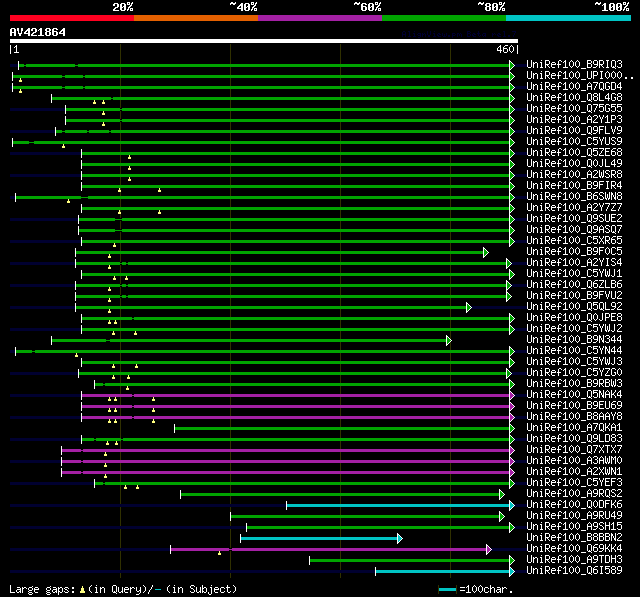Open hit UniRef100_Q75G55
The image size is (640, 597).
[574, 108]
